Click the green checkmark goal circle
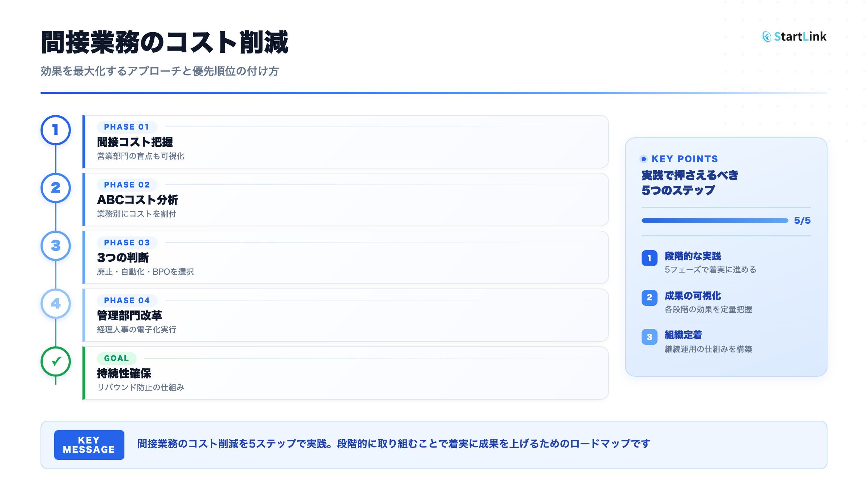 click(56, 361)
